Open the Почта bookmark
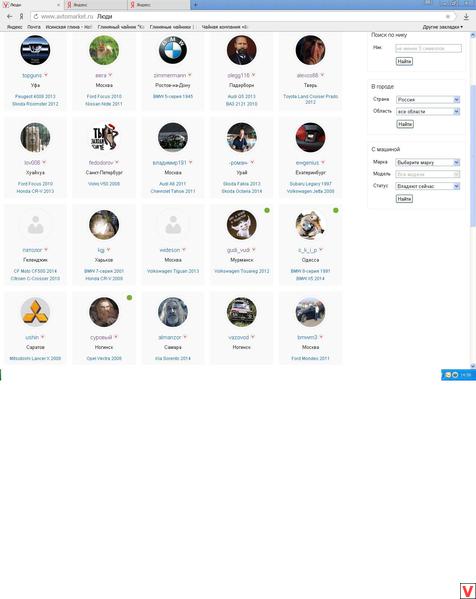This screenshot has width=476, height=599. tap(34, 27)
